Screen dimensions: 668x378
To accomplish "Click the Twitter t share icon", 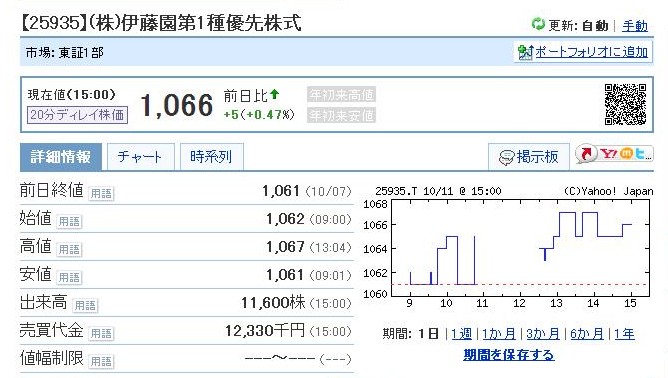I will click(640, 153).
